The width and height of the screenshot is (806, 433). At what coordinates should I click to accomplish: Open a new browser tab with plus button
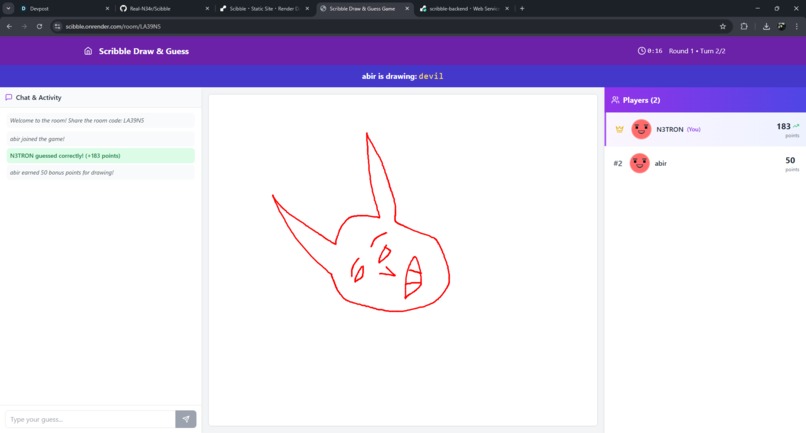[x=522, y=9]
